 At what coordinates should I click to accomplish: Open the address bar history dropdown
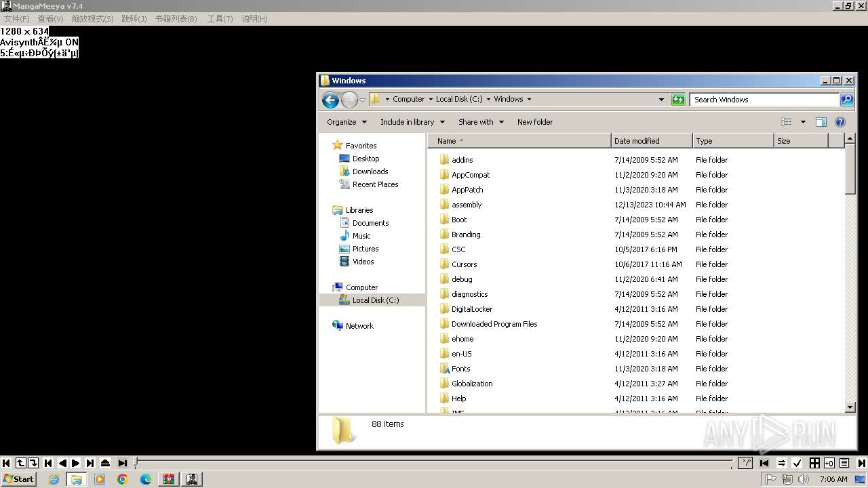click(x=662, y=100)
